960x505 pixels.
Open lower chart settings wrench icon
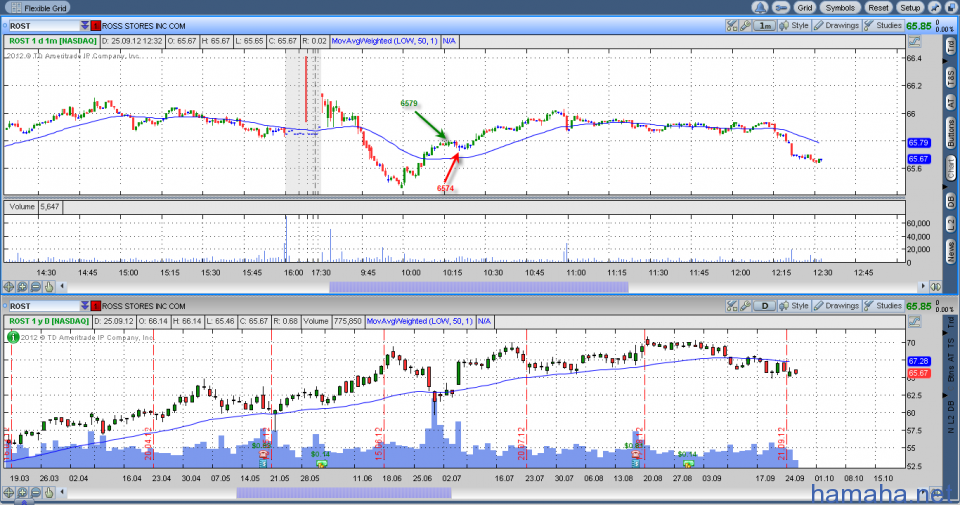coord(744,306)
